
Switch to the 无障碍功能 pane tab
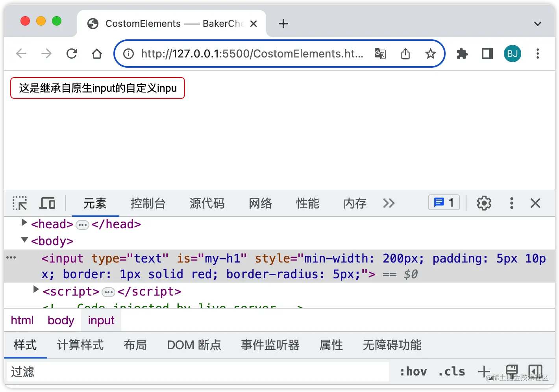point(392,345)
